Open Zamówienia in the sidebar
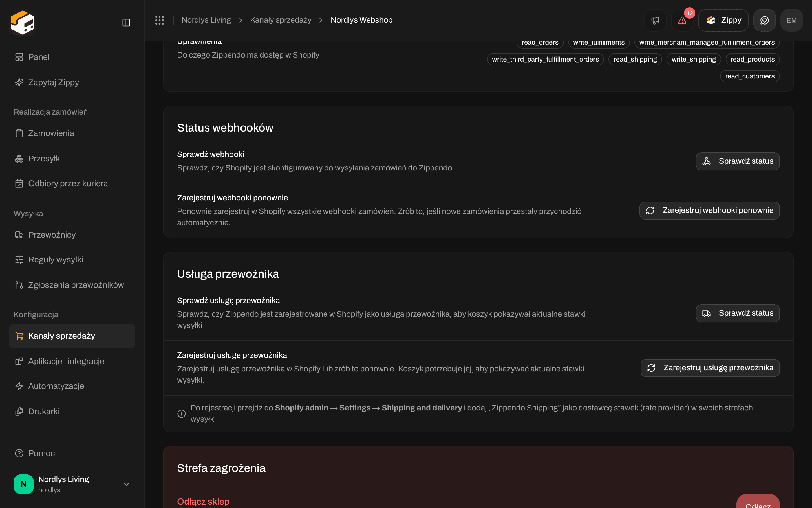This screenshot has height=508, width=812. (72, 133)
